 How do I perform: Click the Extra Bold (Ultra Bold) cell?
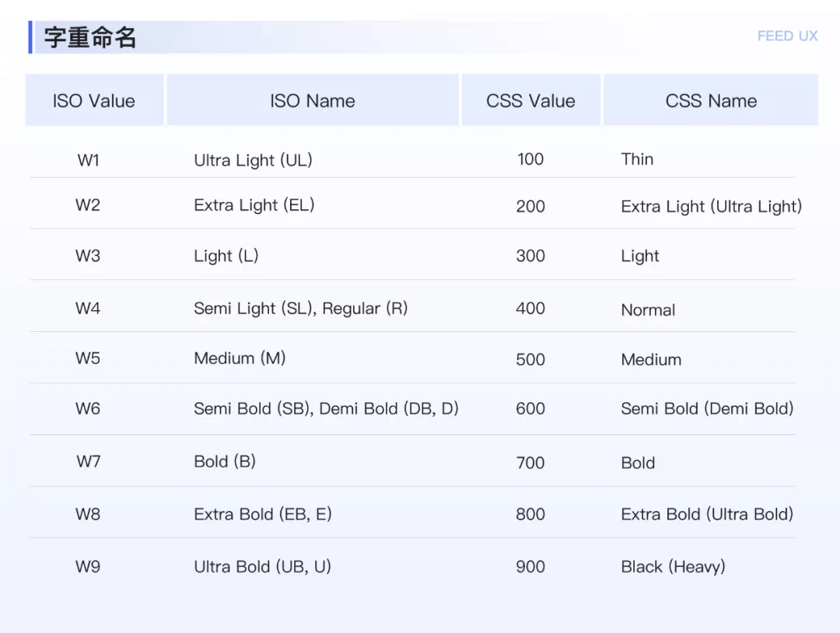pyautogui.click(x=707, y=514)
